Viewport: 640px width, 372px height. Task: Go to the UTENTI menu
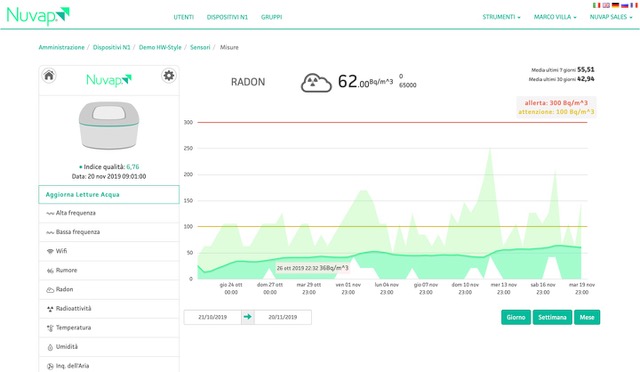tap(184, 17)
